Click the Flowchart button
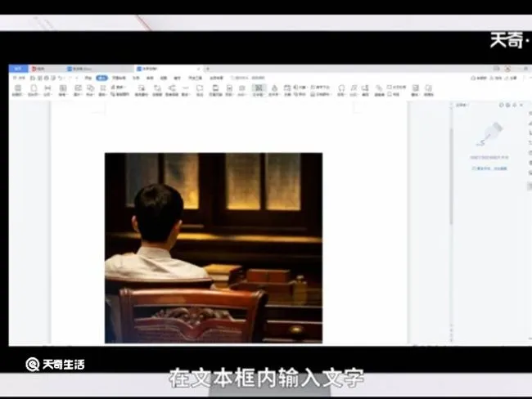532x399 pixels. tap(157, 91)
